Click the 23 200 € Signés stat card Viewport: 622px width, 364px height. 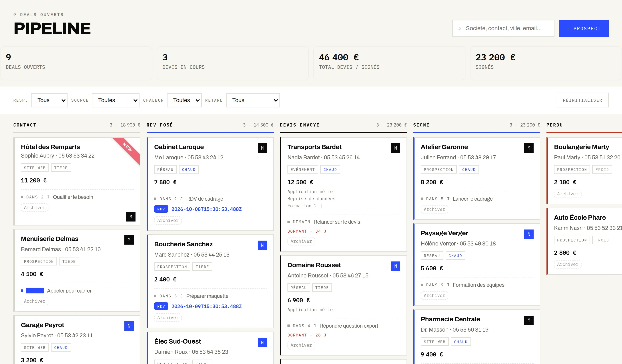[x=546, y=63]
